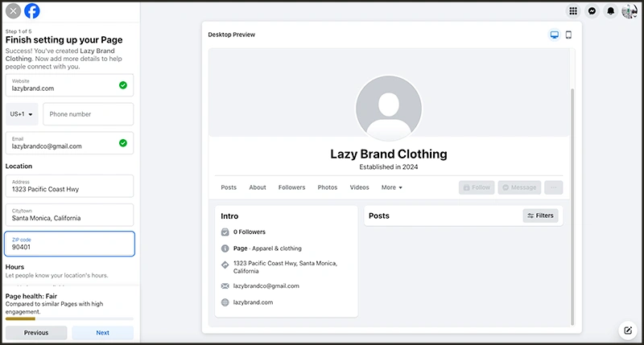Select the Followers tab
The height and width of the screenshot is (345, 644).
click(292, 187)
